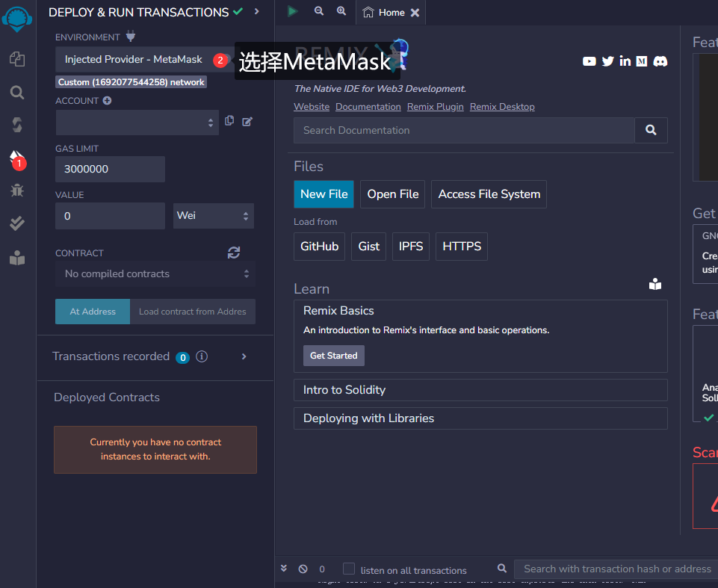The height and width of the screenshot is (588, 718).
Task: Open the Deploy & Run sidebar icon
Action: (17, 159)
